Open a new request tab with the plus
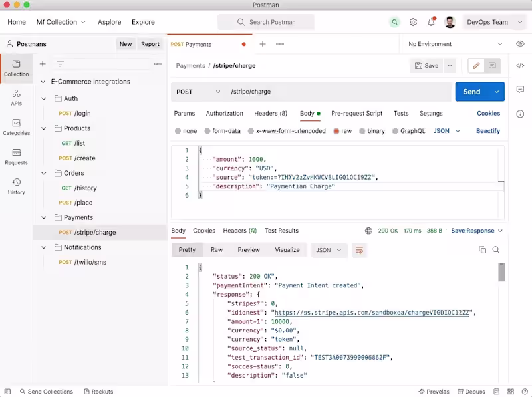 point(263,44)
